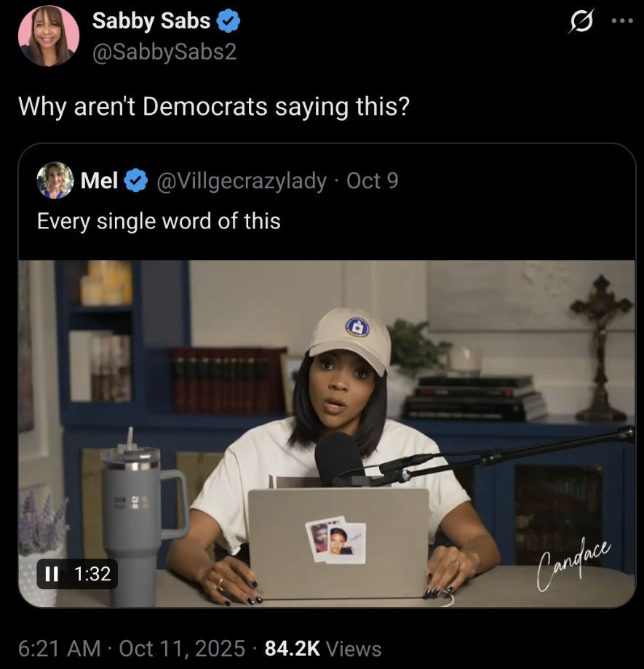Open the @SabbySabs2 handle link
The image size is (644, 669).
164,52
